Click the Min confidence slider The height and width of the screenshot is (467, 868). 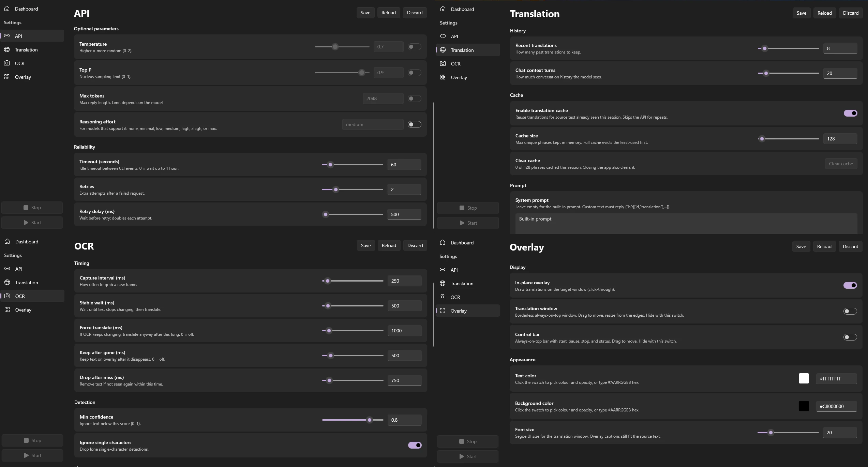(x=353, y=420)
